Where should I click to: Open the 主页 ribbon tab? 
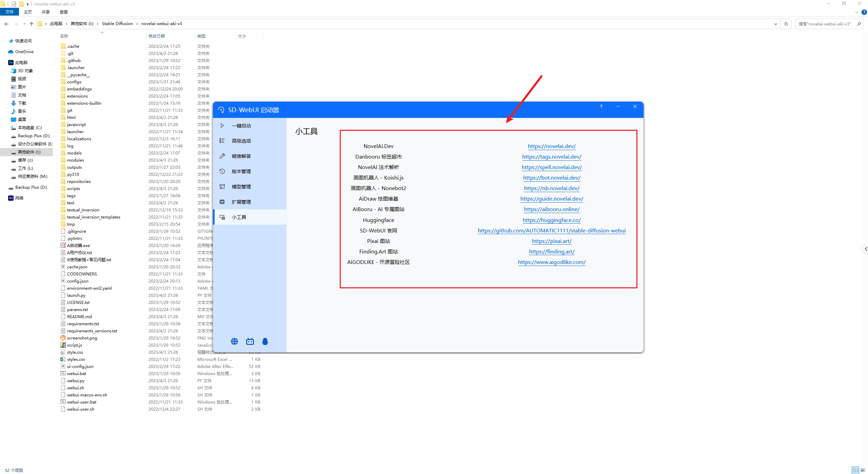point(28,12)
